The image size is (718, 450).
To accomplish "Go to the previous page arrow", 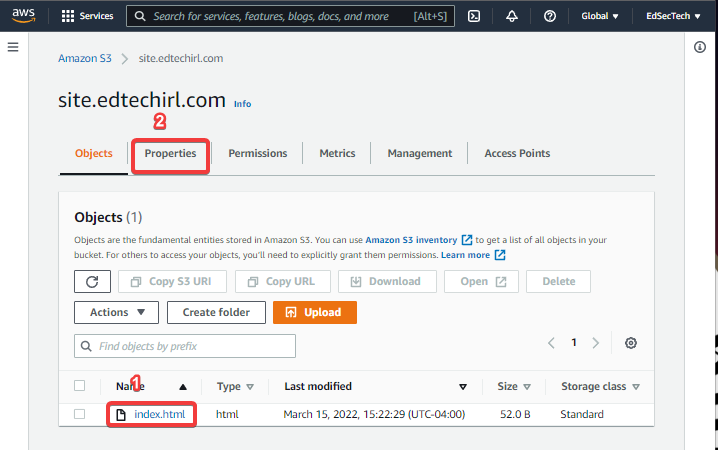I will point(551,343).
